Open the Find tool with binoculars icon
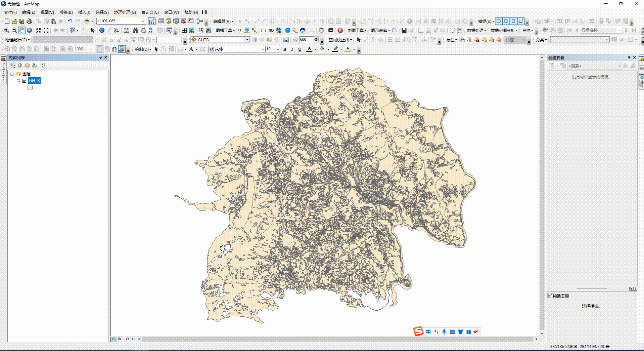 tap(135, 30)
